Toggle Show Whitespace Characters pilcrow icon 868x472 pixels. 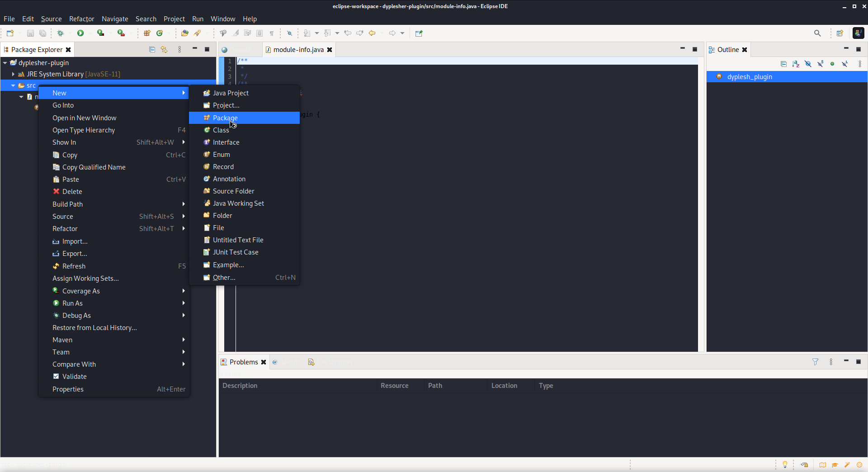coord(272,33)
